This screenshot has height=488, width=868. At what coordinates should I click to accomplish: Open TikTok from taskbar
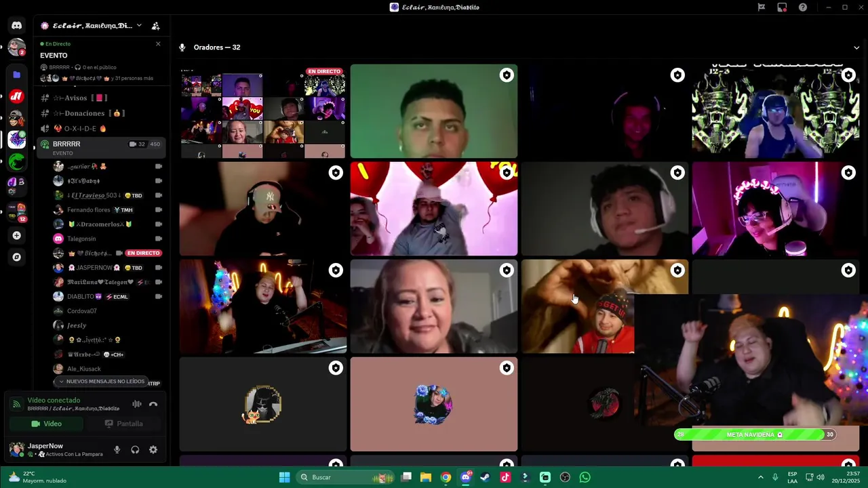pos(505,477)
